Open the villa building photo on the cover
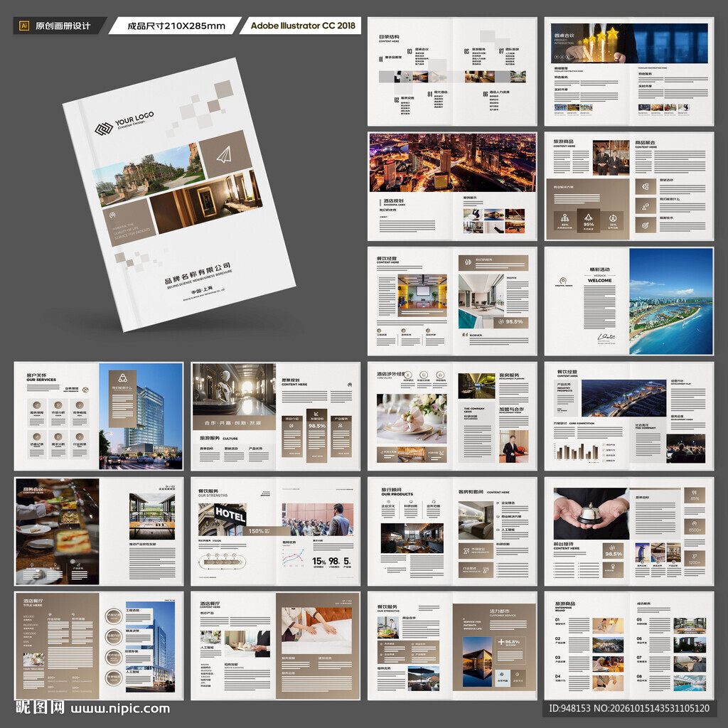Screen dimensions: 728x728 149,175
